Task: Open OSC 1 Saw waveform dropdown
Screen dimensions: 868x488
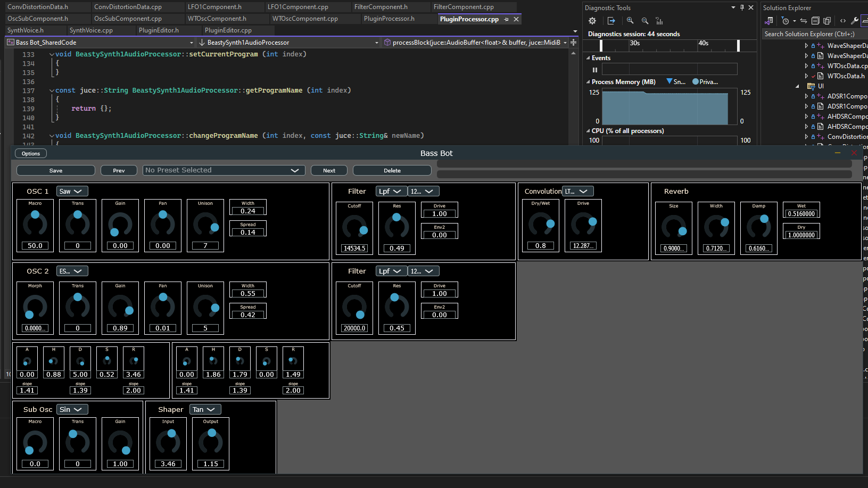Action: coord(72,192)
